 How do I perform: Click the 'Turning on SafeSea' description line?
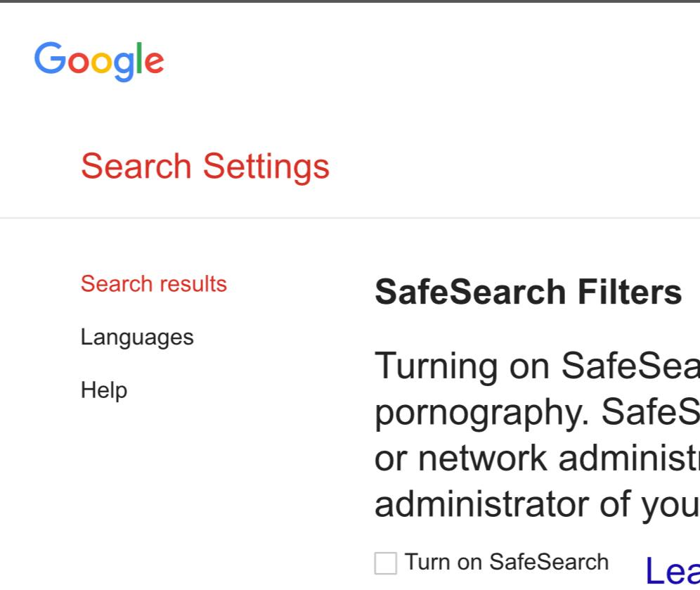point(537,366)
